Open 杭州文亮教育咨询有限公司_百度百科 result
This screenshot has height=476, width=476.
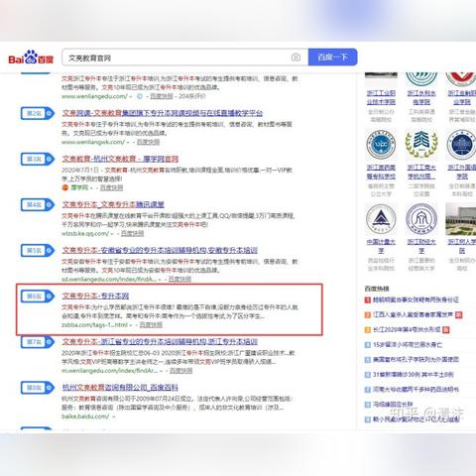120,387
